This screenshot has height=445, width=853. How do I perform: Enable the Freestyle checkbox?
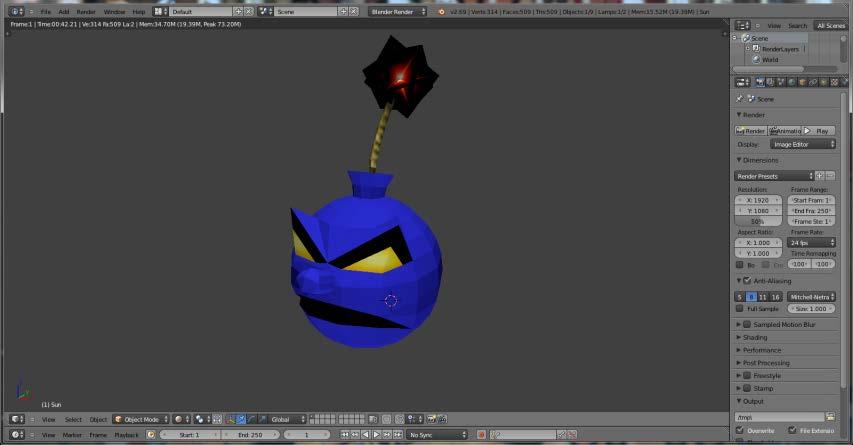point(747,375)
